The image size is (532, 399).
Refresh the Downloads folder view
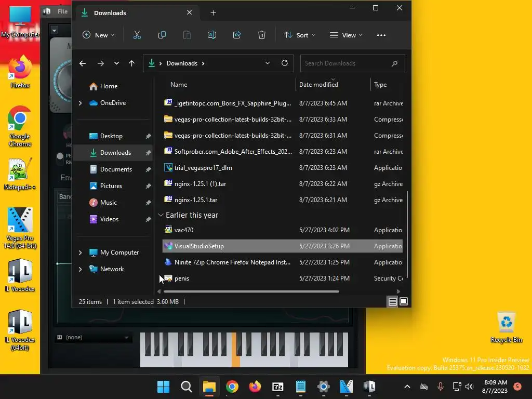coord(285,63)
